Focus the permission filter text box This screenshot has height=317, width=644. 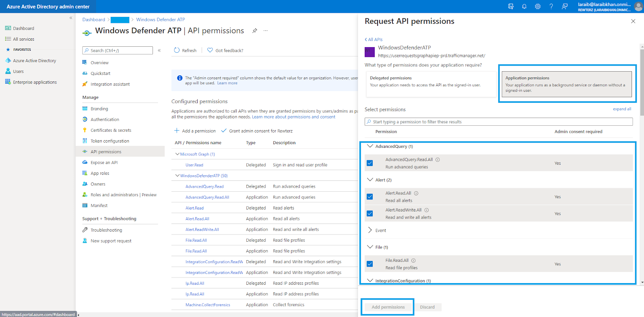tap(499, 122)
